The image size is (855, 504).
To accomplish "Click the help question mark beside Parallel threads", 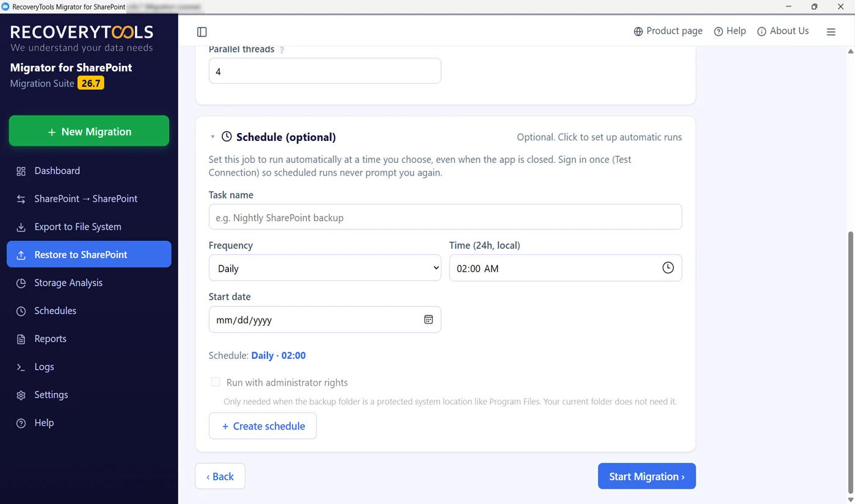I will tap(282, 50).
